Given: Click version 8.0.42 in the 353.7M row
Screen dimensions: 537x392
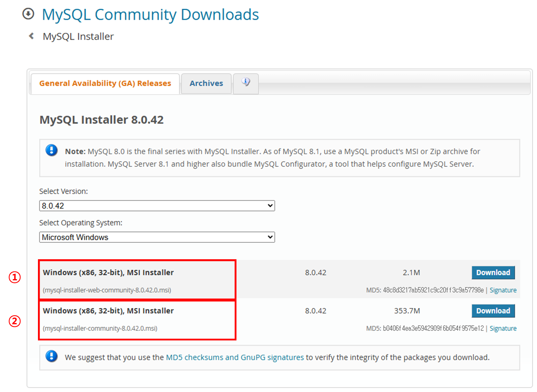Looking at the screenshot, I should (316, 311).
